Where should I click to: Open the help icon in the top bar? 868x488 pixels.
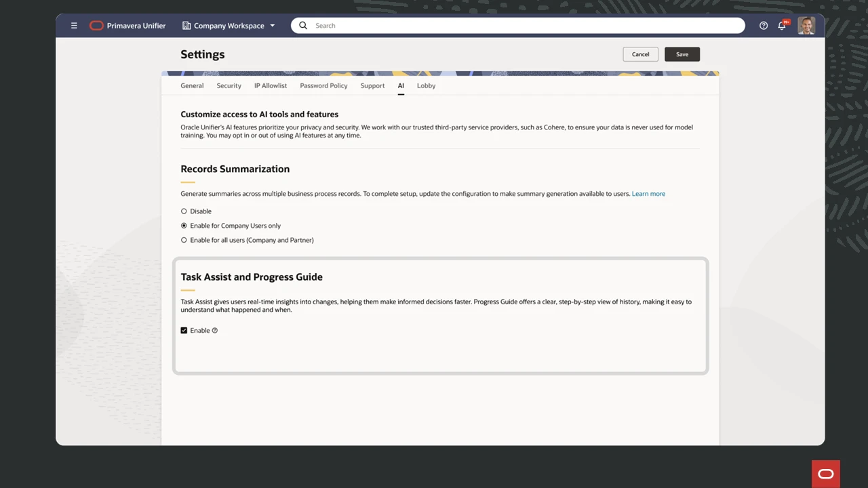(x=764, y=25)
